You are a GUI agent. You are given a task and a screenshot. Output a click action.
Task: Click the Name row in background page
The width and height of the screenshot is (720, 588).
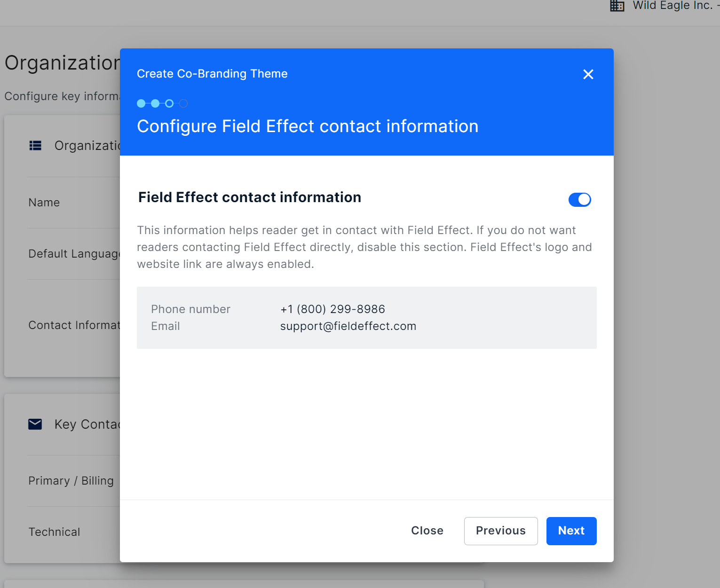pos(44,203)
